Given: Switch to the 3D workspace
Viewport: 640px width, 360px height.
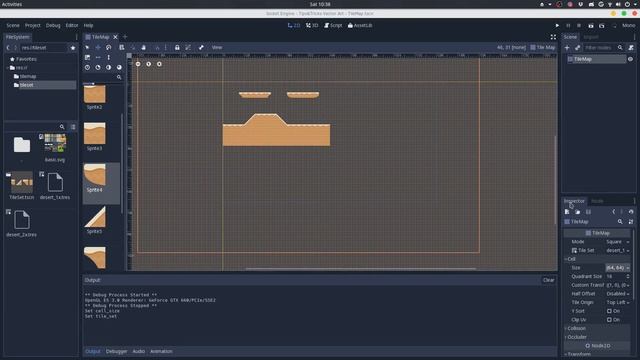Looking at the screenshot, I should pyautogui.click(x=312, y=25).
